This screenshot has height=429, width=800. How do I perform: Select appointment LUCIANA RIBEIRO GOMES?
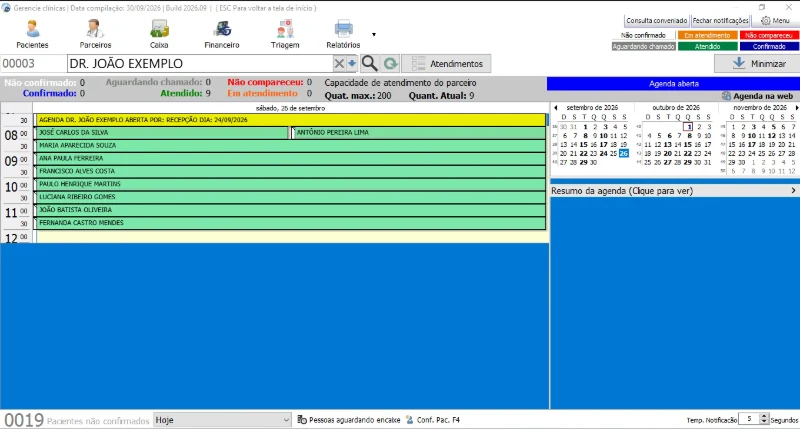point(291,197)
